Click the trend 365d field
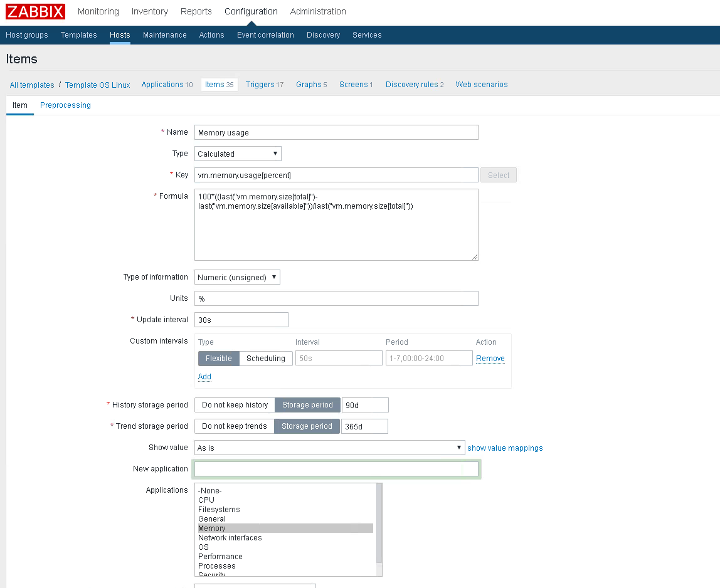This screenshot has height=588, width=720. [364, 426]
